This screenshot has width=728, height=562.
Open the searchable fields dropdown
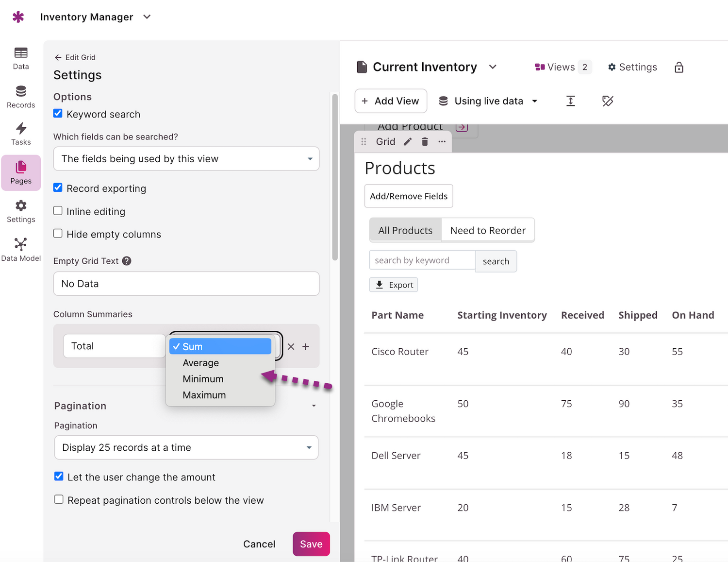pyautogui.click(x=186, y=159)
